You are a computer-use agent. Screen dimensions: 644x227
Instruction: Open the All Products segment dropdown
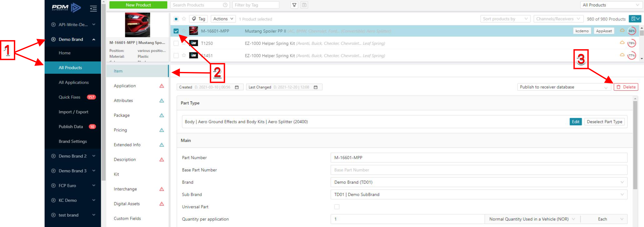pyautogui.click(x=611, y=5)
